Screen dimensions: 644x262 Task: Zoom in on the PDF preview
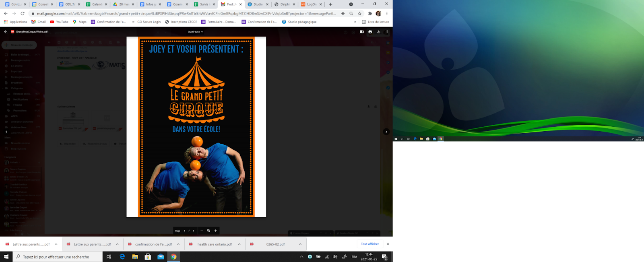pyautogui.click(x=216, y=231)
